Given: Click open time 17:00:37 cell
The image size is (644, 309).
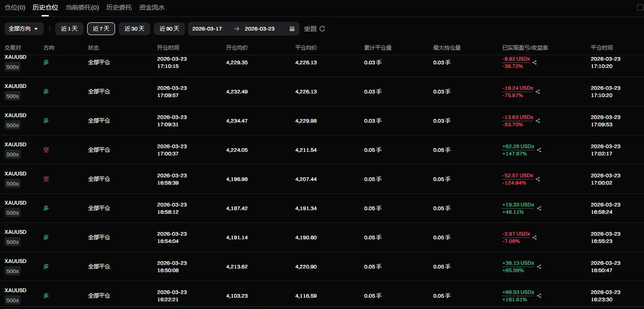Looking at the screenshot, I should coord(172,150).
